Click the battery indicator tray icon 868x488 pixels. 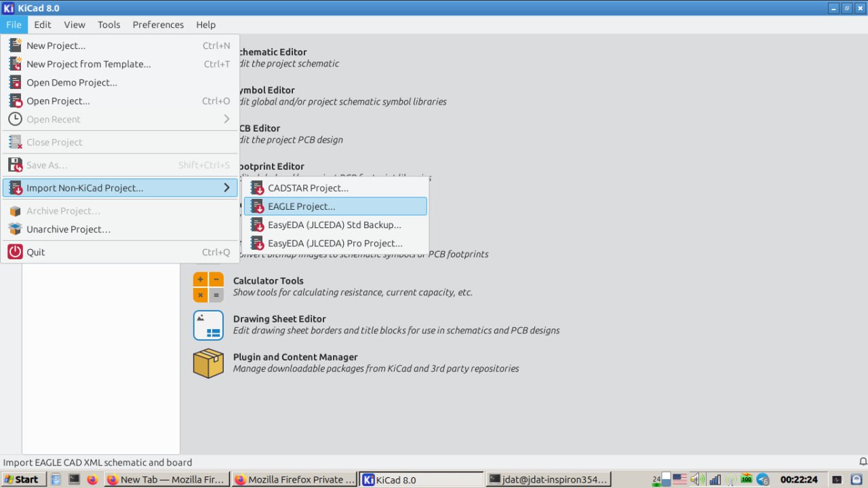[x=747, y=479]
